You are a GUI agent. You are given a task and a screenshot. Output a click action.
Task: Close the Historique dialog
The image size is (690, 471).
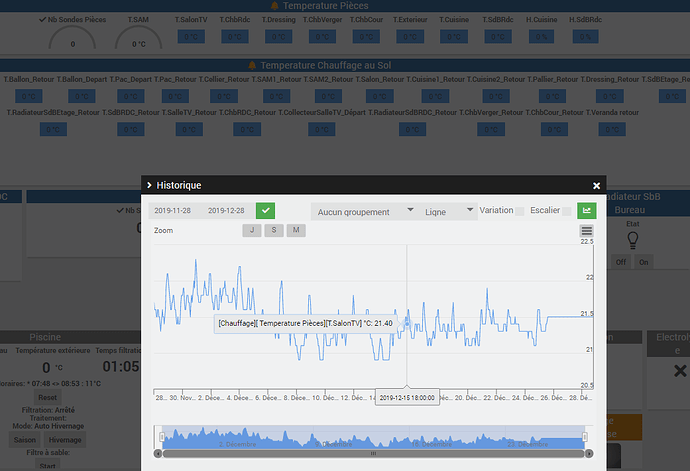[x=596, y=186]
